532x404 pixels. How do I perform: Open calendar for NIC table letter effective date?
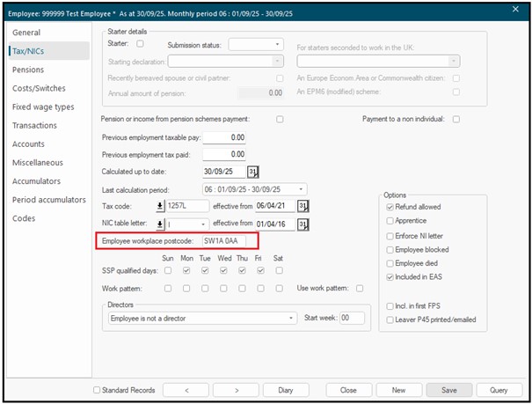302,224
